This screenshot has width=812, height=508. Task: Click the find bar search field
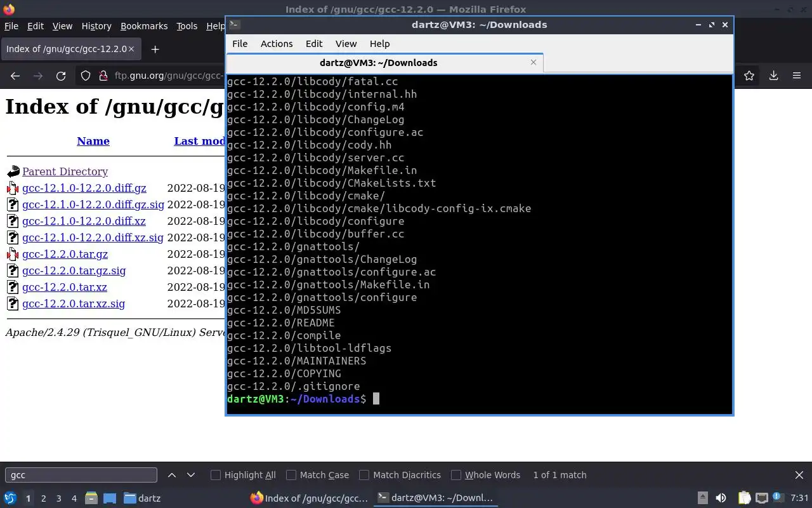81,475
